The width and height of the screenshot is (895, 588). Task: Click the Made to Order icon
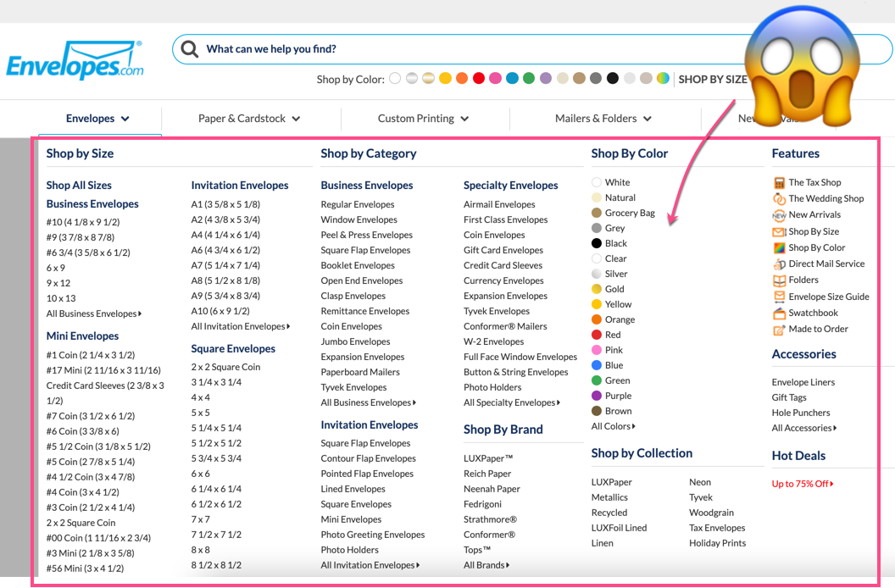coord(779,330)
